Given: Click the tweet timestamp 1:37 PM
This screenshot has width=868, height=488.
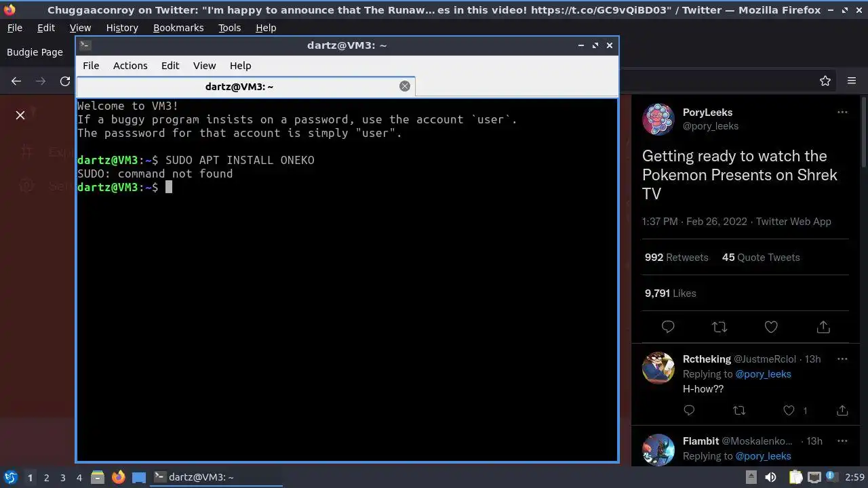Looking at the screenshot, I should [694, 222].
